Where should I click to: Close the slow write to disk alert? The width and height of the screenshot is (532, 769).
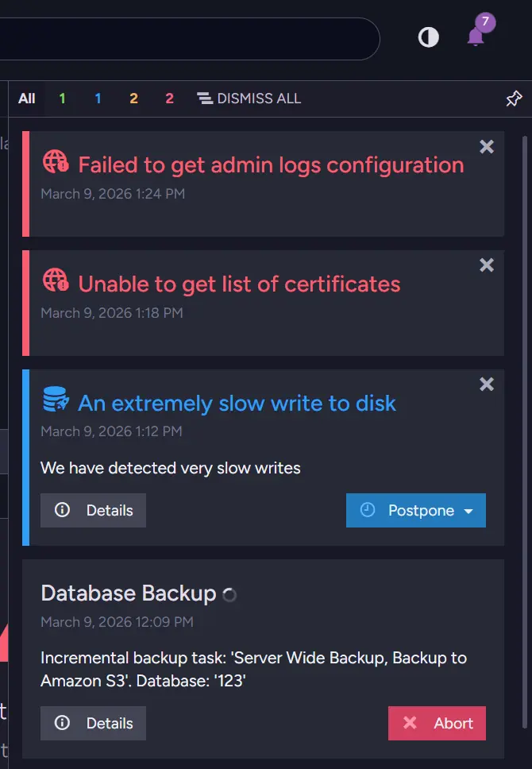(x=487, y=384)
